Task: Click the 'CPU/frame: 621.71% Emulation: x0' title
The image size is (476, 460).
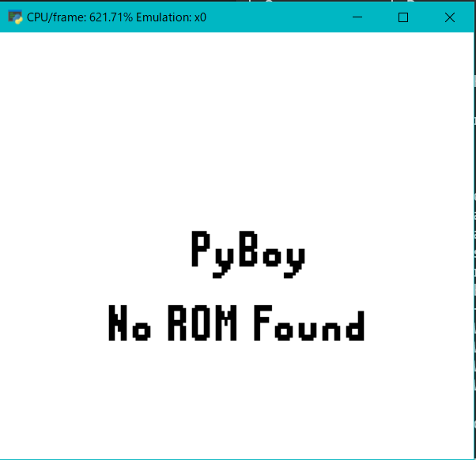Action: [x=116, y=17]
